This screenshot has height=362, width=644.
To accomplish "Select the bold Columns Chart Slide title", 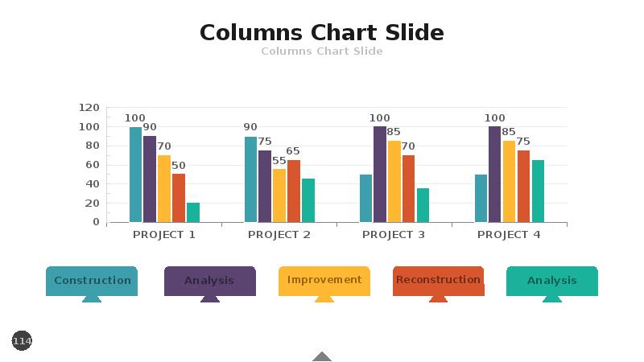I will pos(322,32).
